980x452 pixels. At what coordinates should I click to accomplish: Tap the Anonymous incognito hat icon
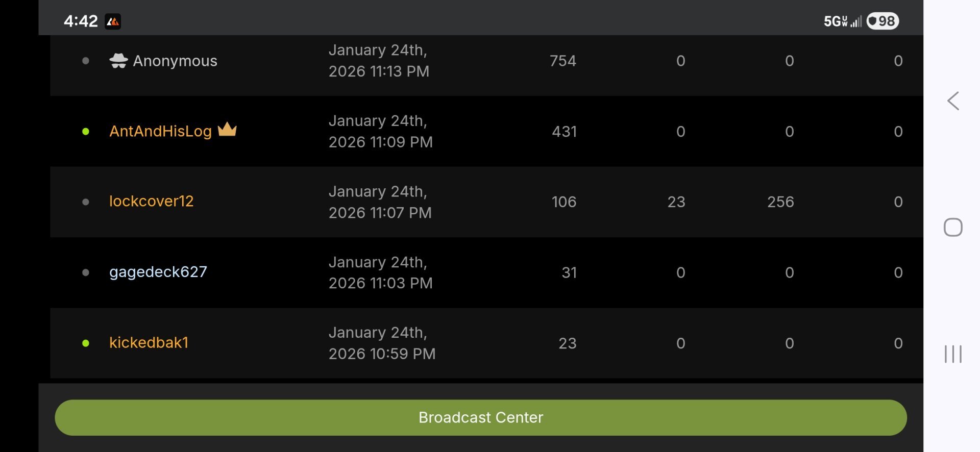(x=118, y=61)
